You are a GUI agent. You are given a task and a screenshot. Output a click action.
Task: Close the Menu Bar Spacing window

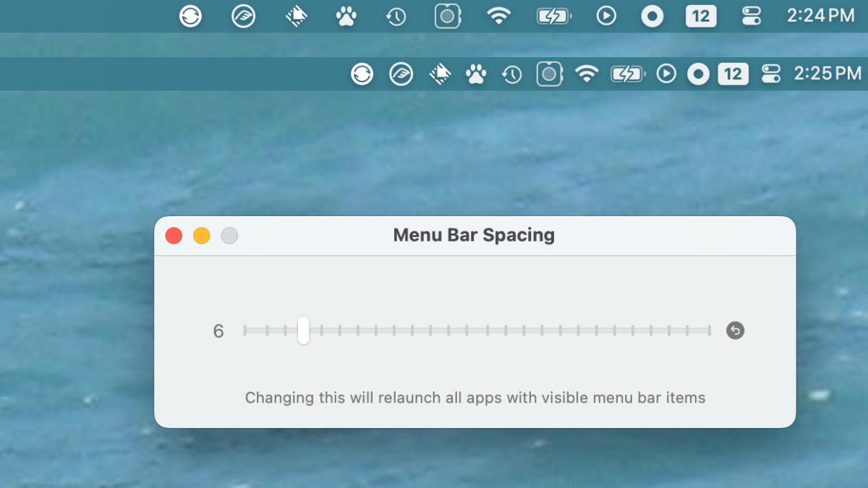[x=174, y=236]
